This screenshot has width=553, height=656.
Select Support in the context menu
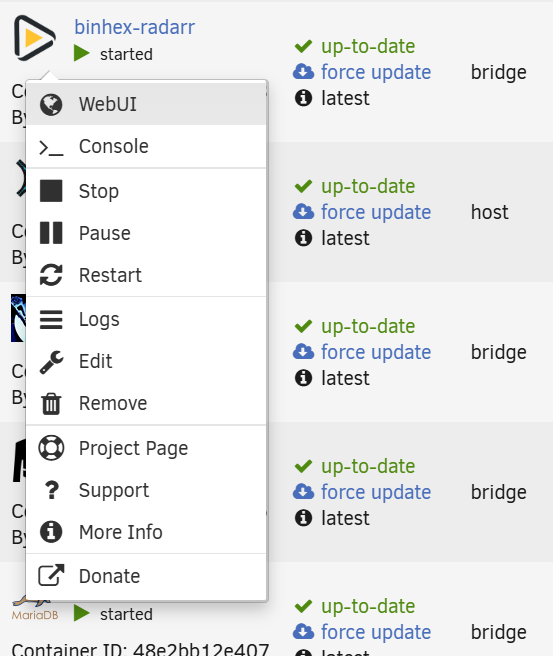[x=146, y=490]
